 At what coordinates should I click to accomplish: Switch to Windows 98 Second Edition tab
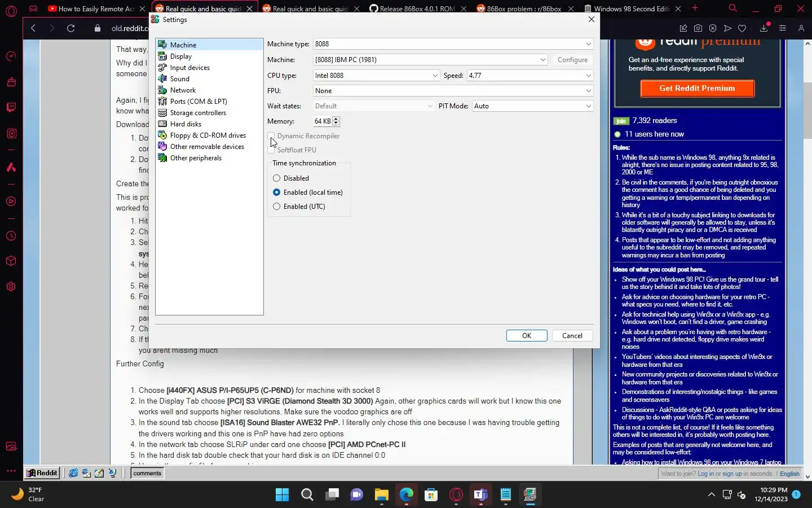[632, 8]
